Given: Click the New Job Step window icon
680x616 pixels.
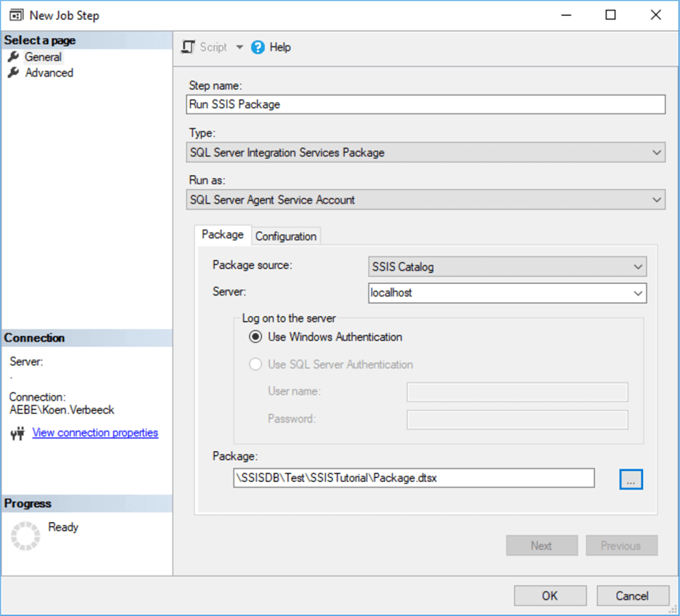Looking at the screenshot, I should coord(17,16).
